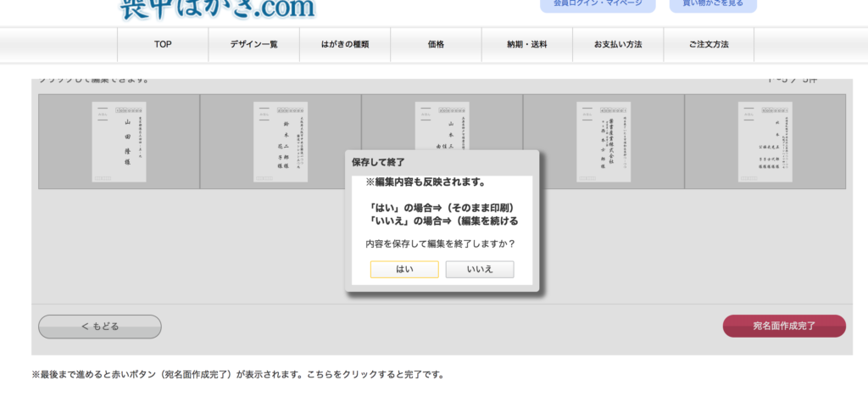The width and height of the screenshot is (868, 408).
Task: Select the はがきの種類 menu item
Action: point(345,44)
